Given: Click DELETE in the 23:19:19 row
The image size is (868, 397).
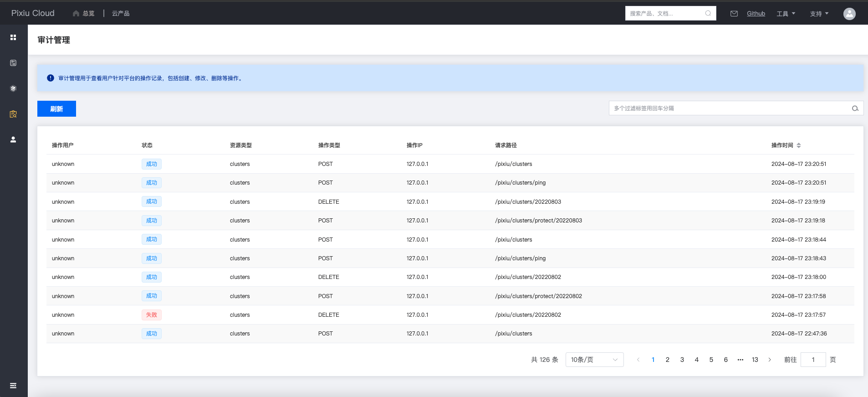Looking at the screenshot, I should tap(329, 202).
